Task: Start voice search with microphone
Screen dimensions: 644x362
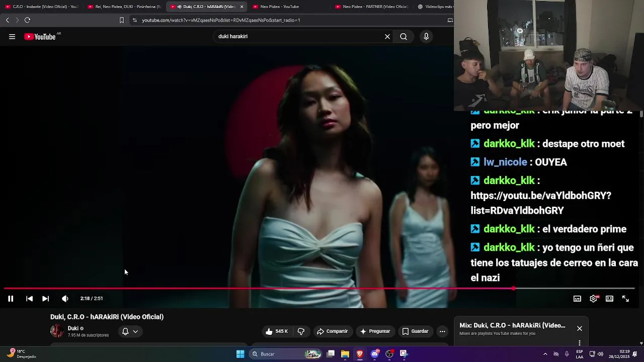Action: pos(426,37)
